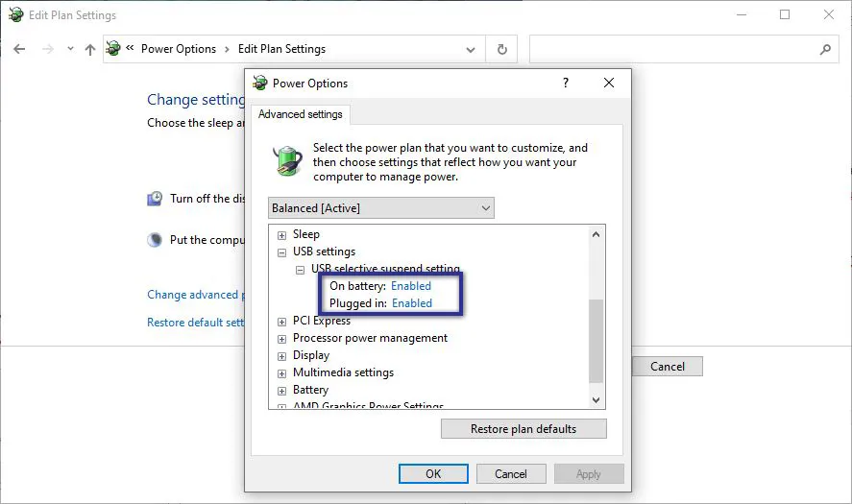
Task: Refresh the Edit Plan Settings page
Action: 502,49
